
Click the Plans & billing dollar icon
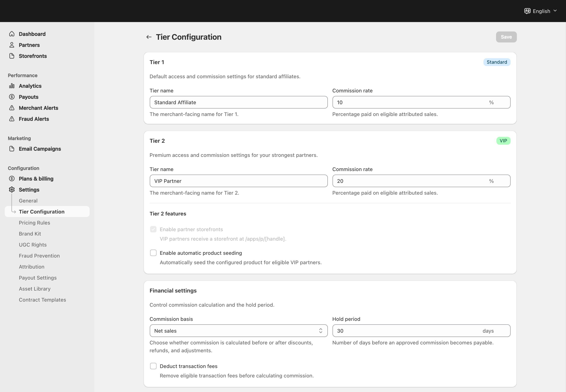(12, 179)
